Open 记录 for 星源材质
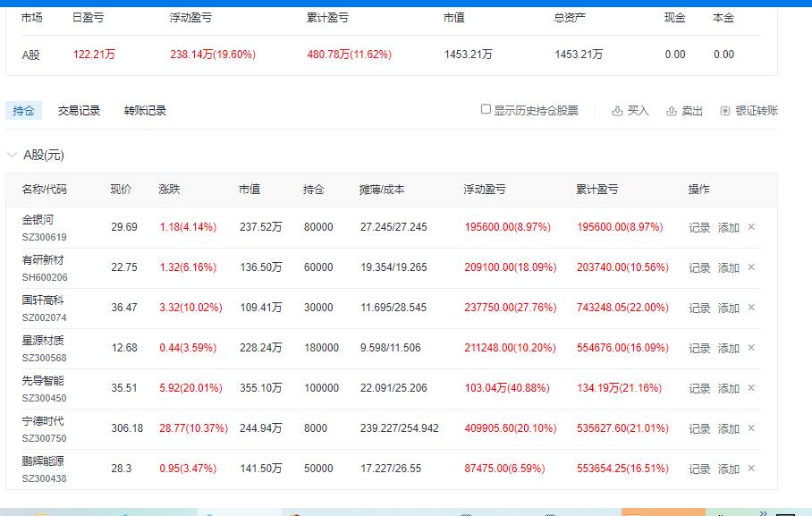Screen dimensions: 812x516 699,349
